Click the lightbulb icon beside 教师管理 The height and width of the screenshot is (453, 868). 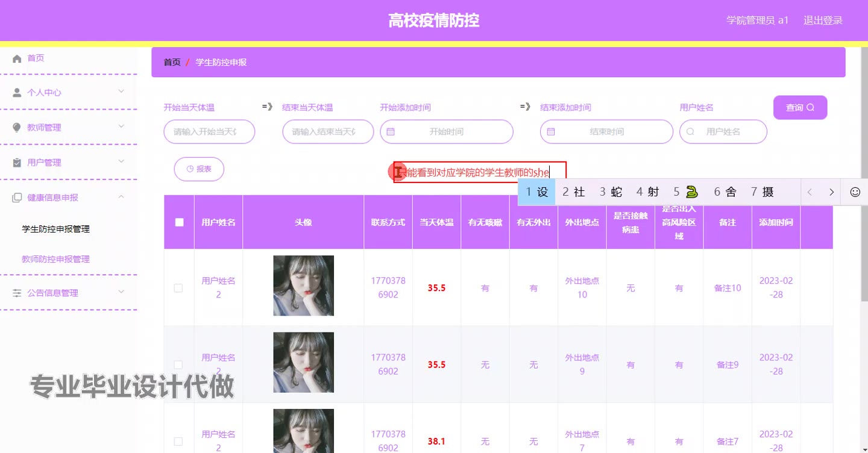[x=16, y=128]
